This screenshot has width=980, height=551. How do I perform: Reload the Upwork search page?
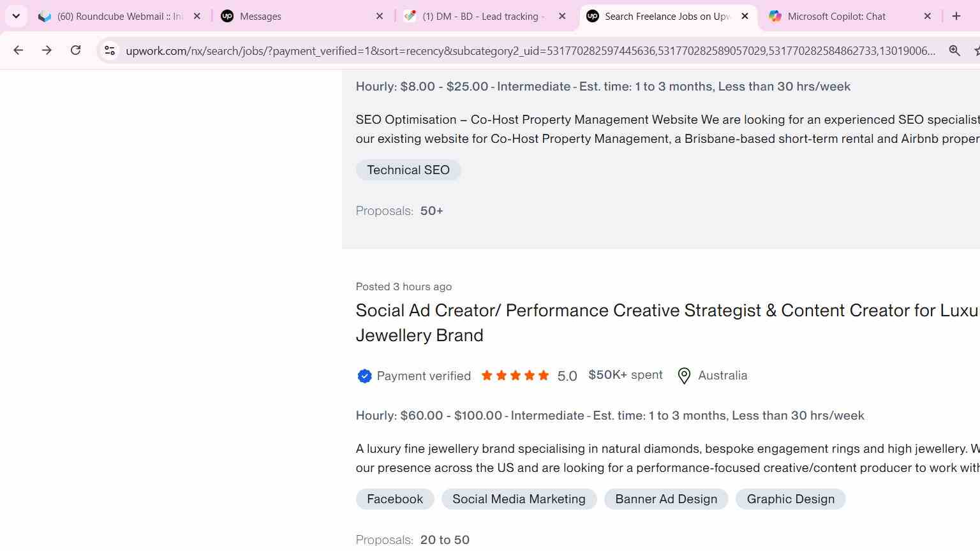pos(75,50)
